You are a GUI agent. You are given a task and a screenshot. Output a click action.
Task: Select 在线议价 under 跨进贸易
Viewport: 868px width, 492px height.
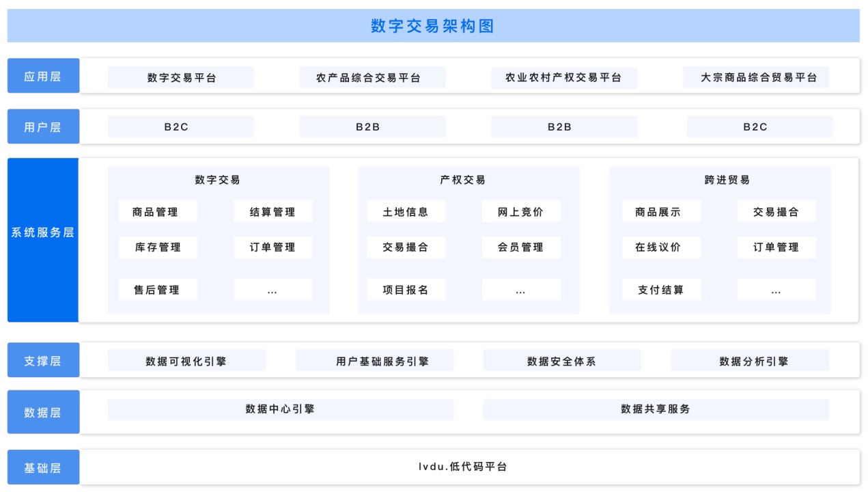[x=661, y=247]
